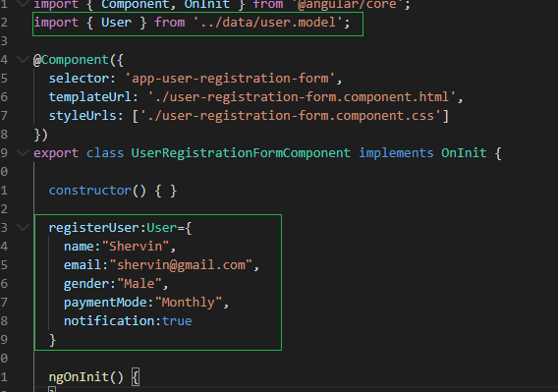Collapse the registerUser object fold chevron
The image size is (558, 392).
click(x=23, y=227)
